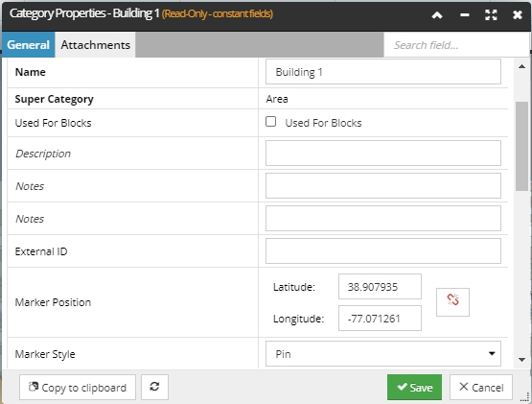Click the Latitude input field
This screenshot has height=404, width=532.
point(380,287)
